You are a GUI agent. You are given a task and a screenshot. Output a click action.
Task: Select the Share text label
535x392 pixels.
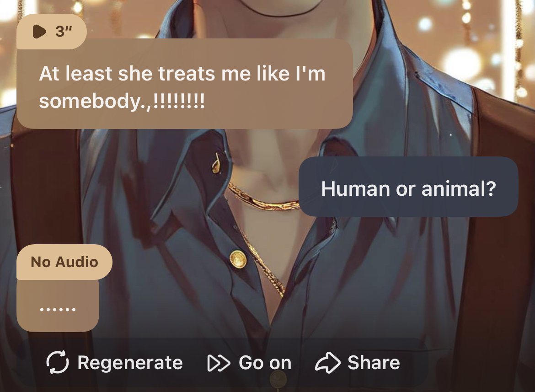pos(374,362)
